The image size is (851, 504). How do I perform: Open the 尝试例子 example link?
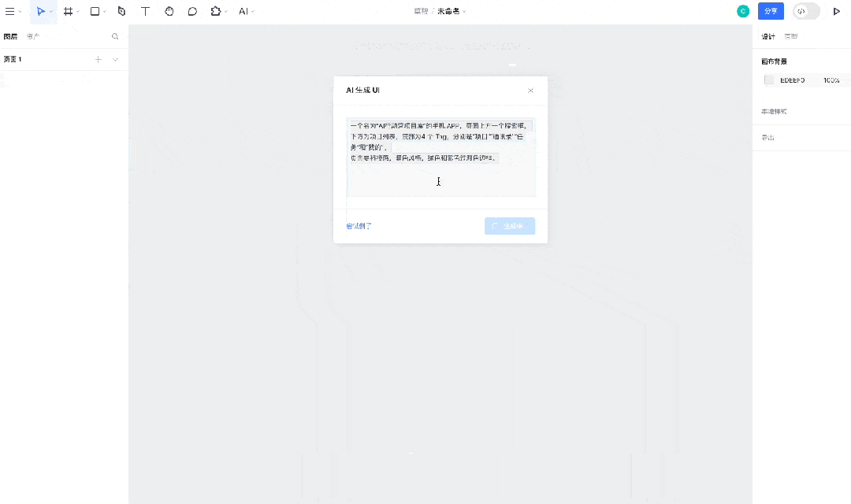point(359,225)
